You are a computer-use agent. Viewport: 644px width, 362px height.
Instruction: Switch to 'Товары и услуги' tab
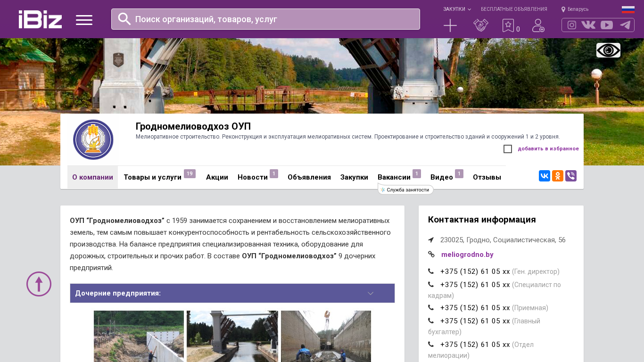[152, 177]
